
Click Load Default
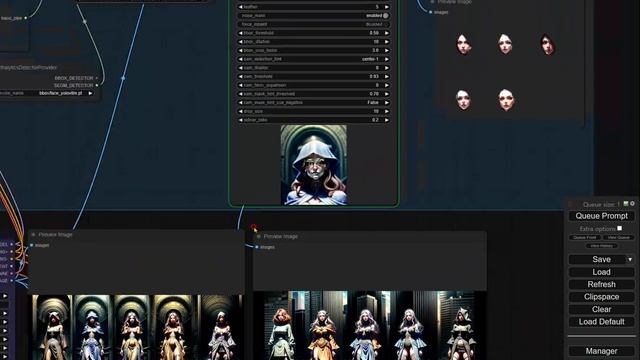tap(601, 322)
